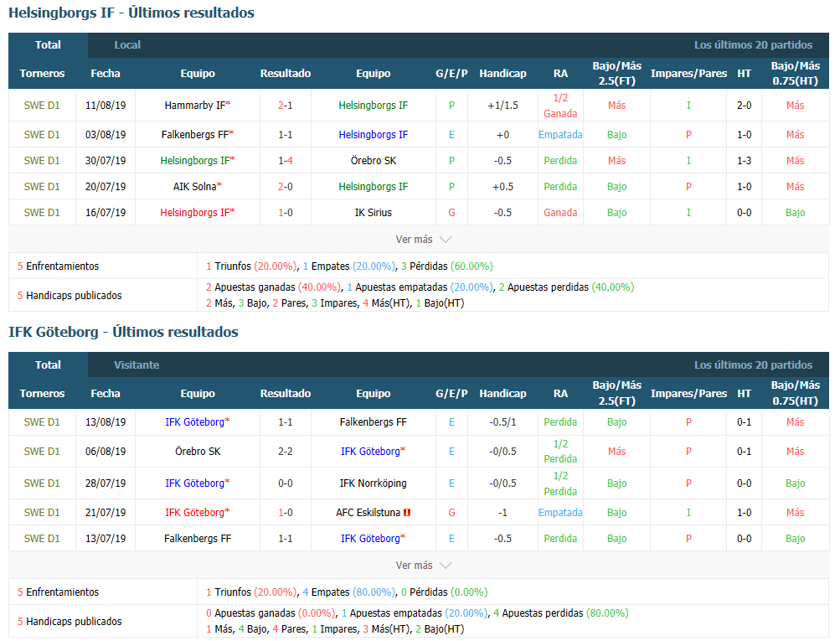Viewport: 840px width, 641px height.
Task: Click handicap +1/1.5 value
Action: coord(502,106)
